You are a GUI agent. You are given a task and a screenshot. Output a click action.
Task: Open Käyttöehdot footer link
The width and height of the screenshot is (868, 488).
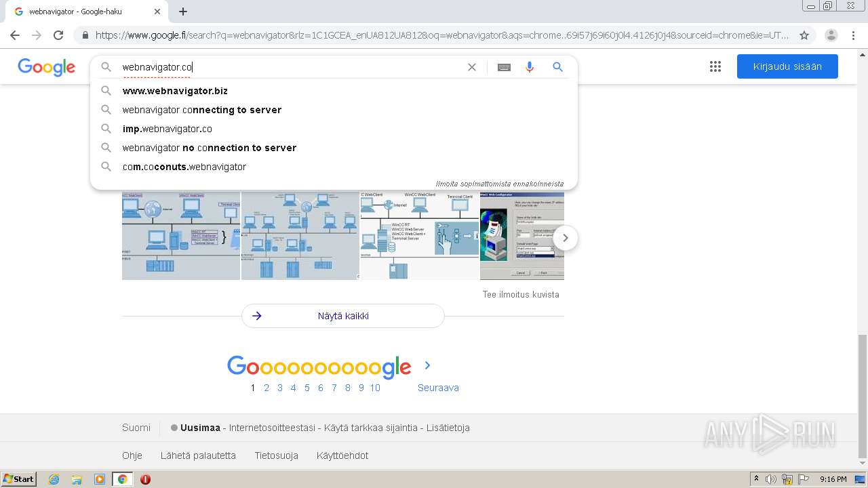pos(342,455)
